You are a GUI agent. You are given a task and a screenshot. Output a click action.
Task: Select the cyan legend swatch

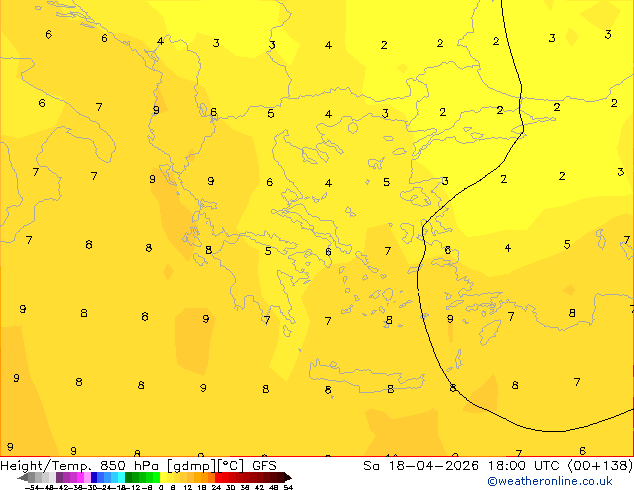pos(122,478)
